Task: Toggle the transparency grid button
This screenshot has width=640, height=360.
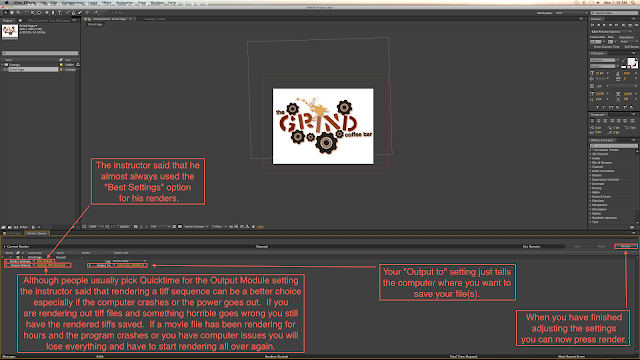Action: (x=180, y=227)
